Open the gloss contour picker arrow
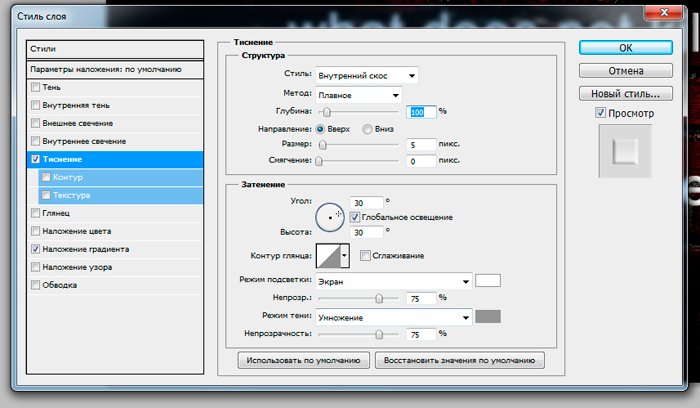 pos(346,256)
